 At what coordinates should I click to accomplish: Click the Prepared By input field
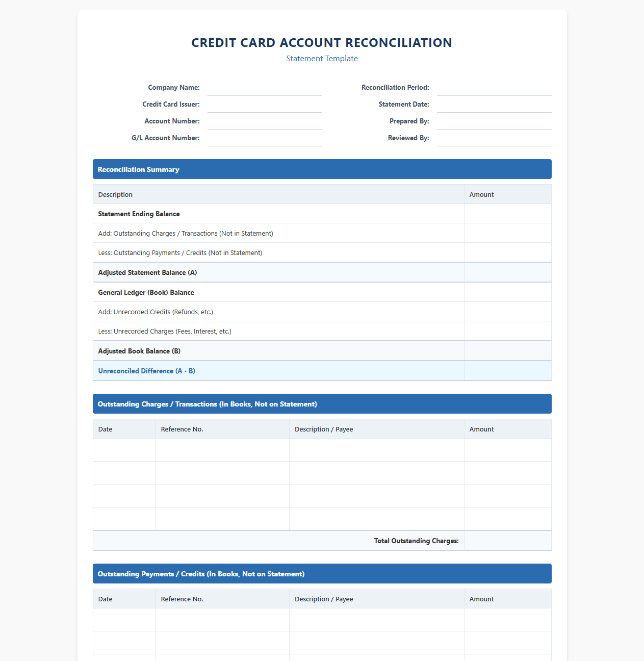click(494, 121)
